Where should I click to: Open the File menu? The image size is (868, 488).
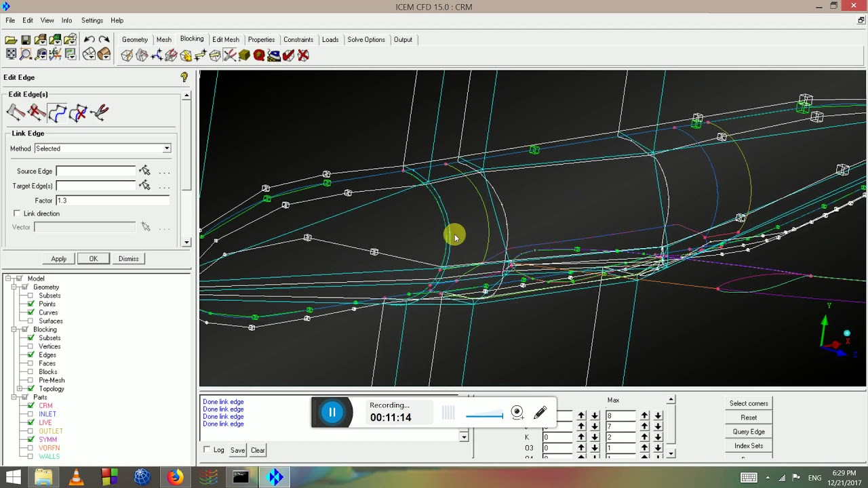point(10,20)
